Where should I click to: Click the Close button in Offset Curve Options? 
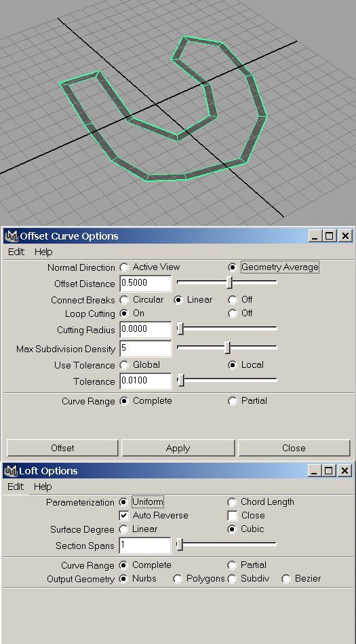(x=294, y=448)
